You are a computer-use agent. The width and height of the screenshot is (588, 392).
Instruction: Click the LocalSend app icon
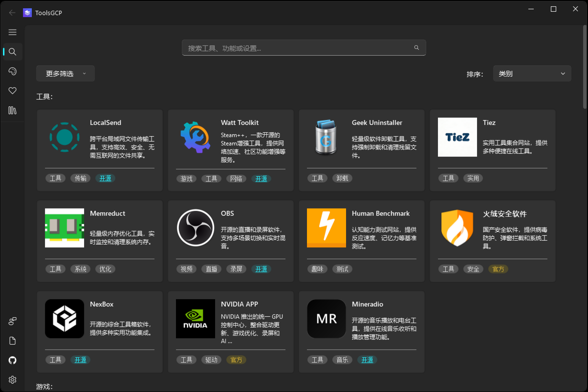[65, 137]
